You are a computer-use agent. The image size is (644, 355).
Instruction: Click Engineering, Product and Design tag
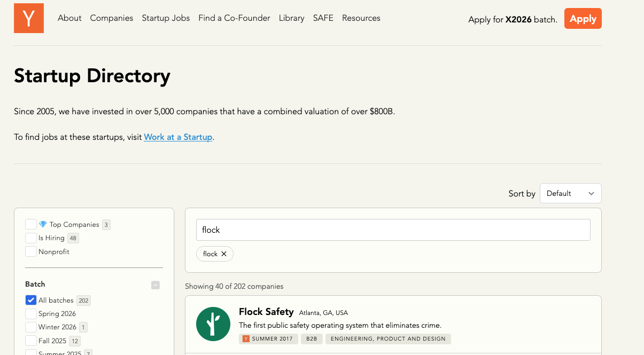[388, 339]
